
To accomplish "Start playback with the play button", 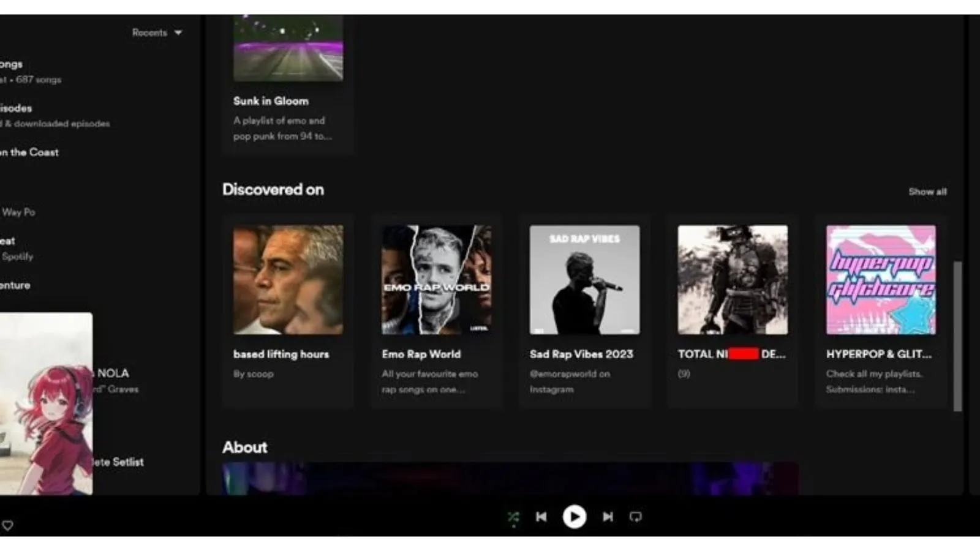I will pos(575,517).
